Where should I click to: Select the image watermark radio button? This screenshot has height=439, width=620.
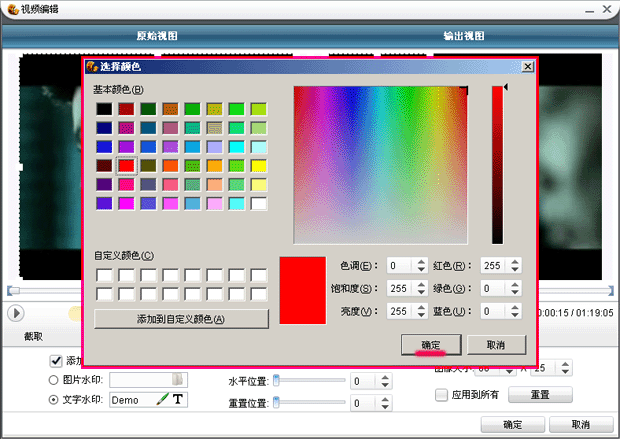(x=55, y=380)
